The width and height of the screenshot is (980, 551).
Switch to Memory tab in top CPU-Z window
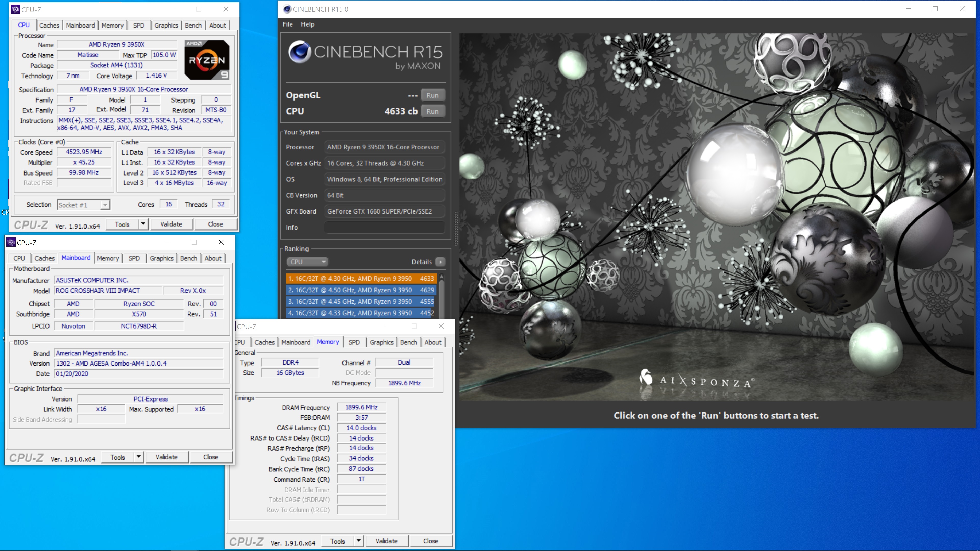tap(112, 26)
